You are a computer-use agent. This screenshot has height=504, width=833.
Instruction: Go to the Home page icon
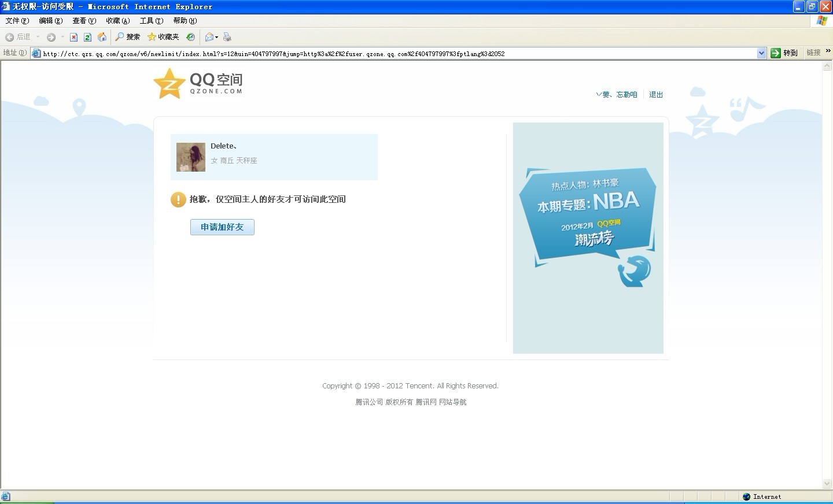click(x=102, y=37)
